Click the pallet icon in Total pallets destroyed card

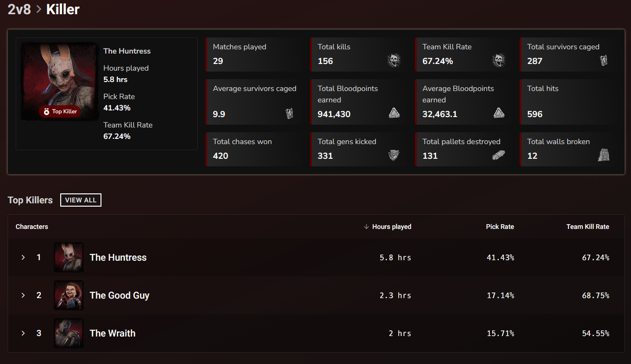pyautogui.click(x=498, y=155)
